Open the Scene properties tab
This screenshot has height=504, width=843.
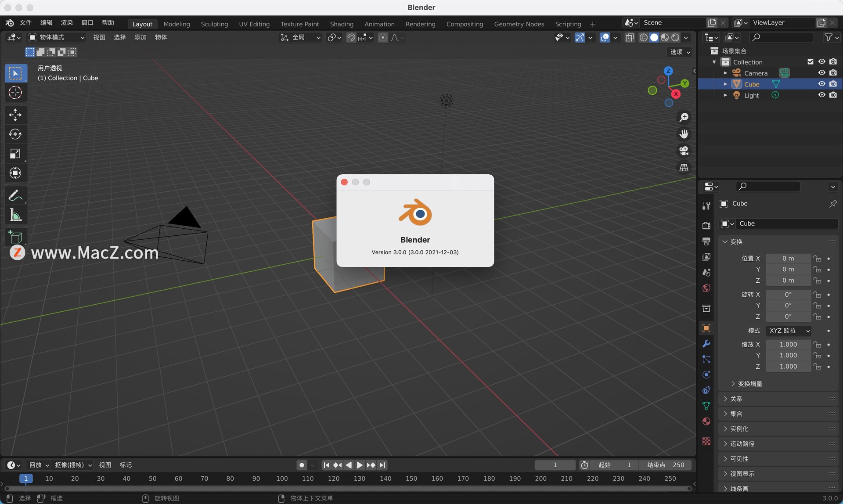pyautogui.click(x=706, y=273)
